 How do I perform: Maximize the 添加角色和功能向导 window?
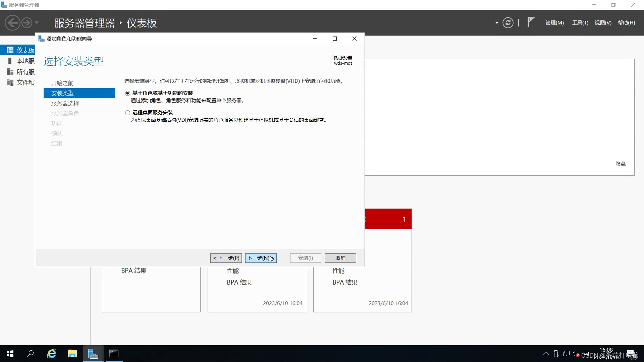[335, 39]
